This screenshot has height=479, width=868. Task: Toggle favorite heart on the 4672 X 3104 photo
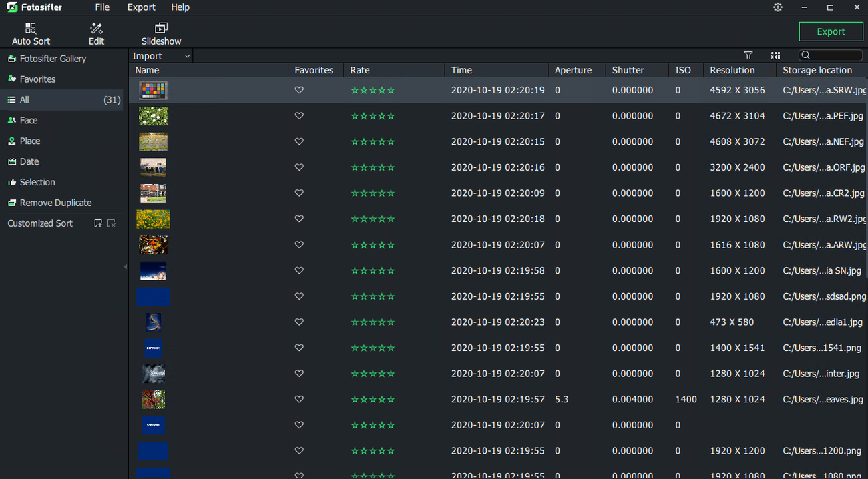tap(299, 116)
